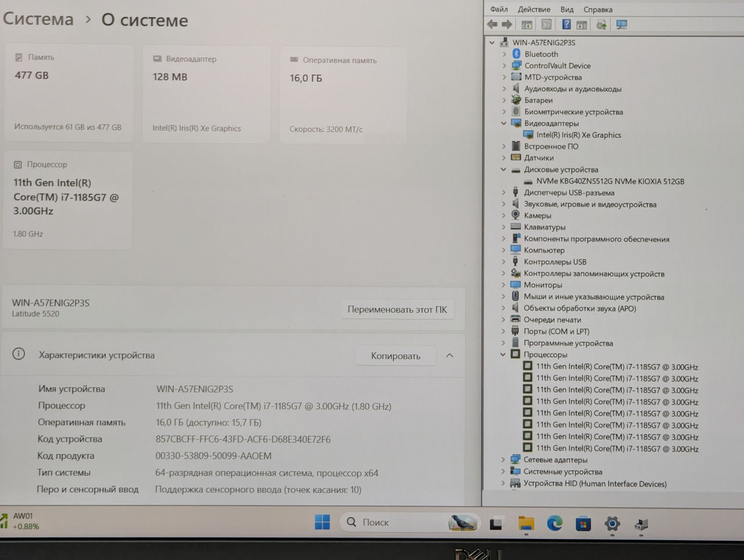744x560 pixels.
Task: Click the Back arrow in Device Manager toolbar
Action: tap(492, 24)
